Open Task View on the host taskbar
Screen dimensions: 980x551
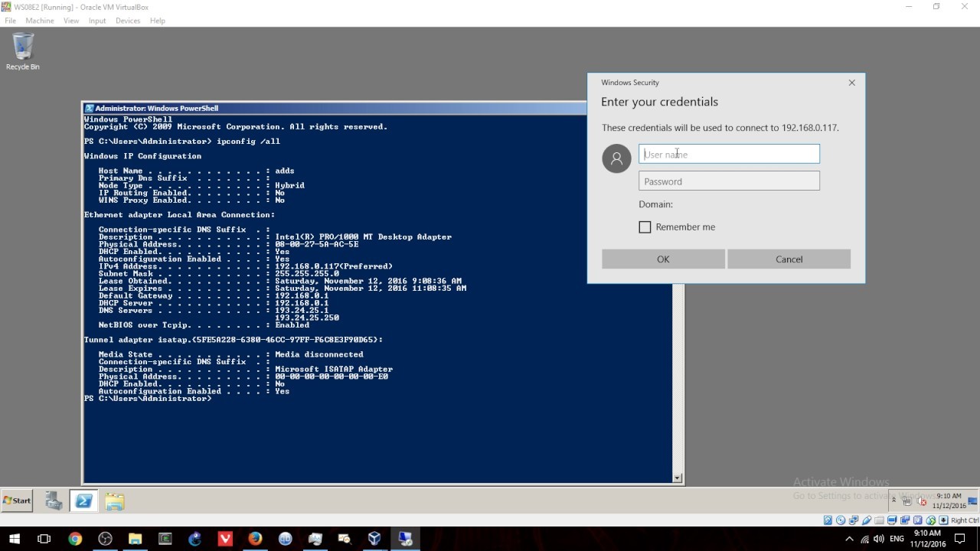44,539
